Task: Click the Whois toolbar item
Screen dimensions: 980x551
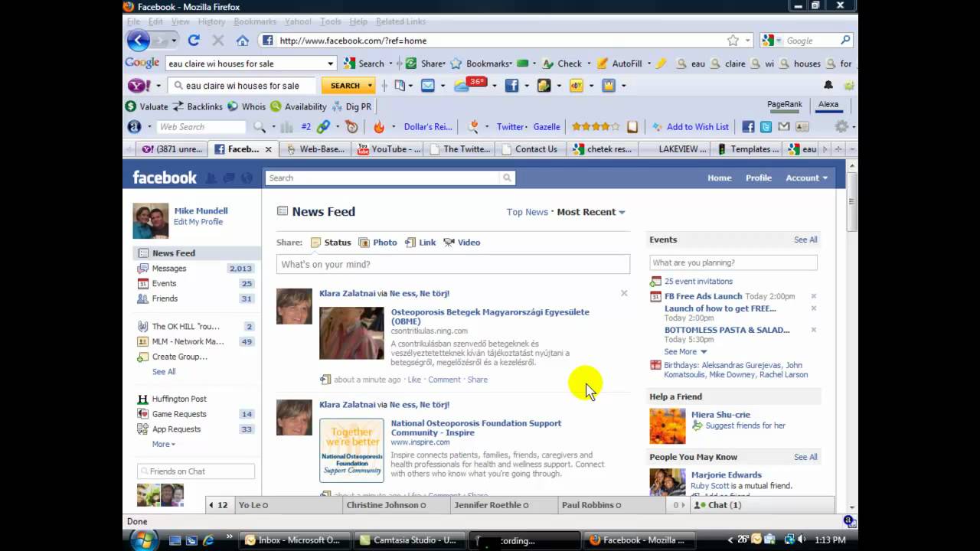Action: click(247, 106)
